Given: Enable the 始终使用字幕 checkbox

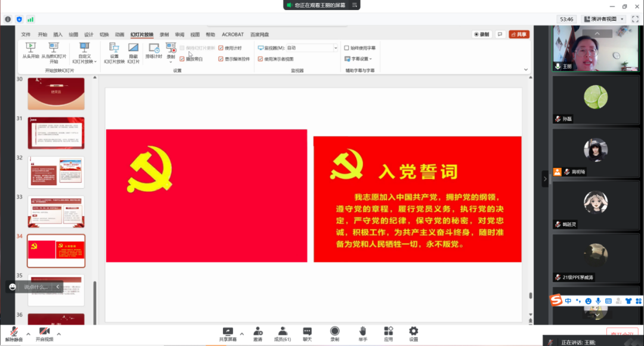Looking at the screenshot, I should click(347, 48).
